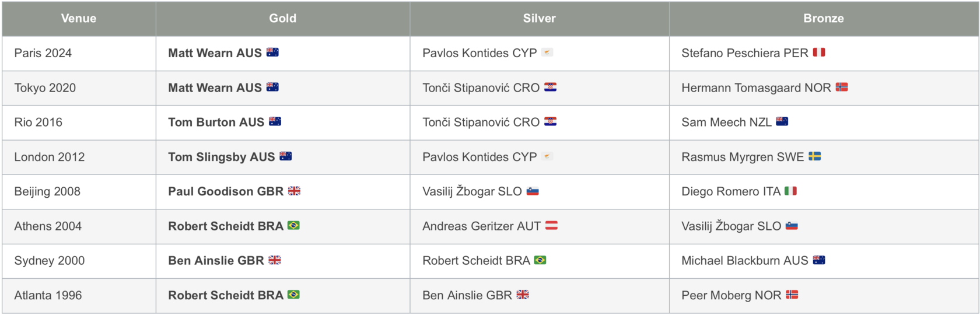980x315 pixels.
Task: Click the Slovenia flag next to Beijing silver Žbogar
Action: pos(533,191)
